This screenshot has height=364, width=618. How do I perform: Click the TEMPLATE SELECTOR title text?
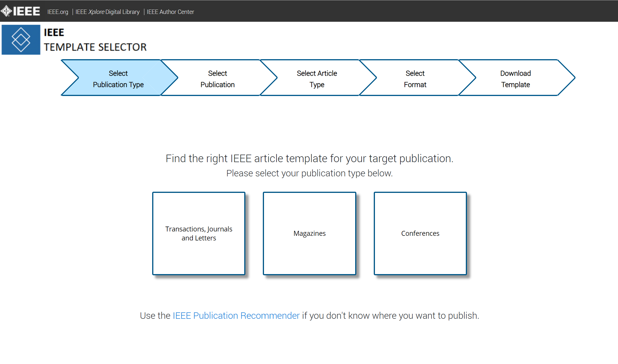pos(95,47)
